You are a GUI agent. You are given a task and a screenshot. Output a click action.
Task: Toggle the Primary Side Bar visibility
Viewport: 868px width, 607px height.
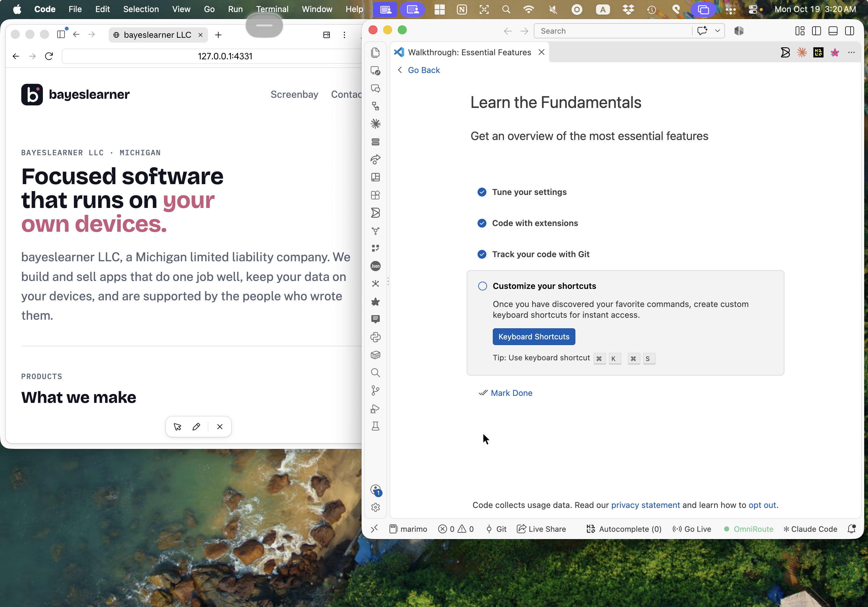[x=817, y=31]
